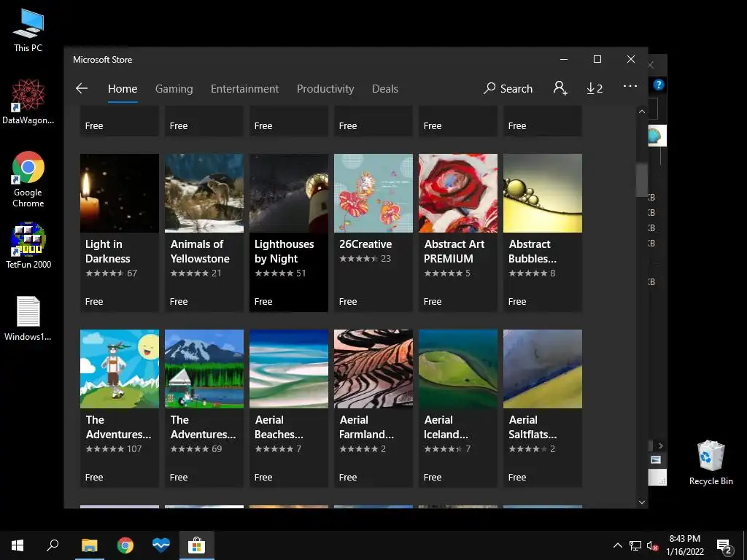Open the Aerial Saltflats theme thumbnail
The image size is (747, 560).
(543, 368)
